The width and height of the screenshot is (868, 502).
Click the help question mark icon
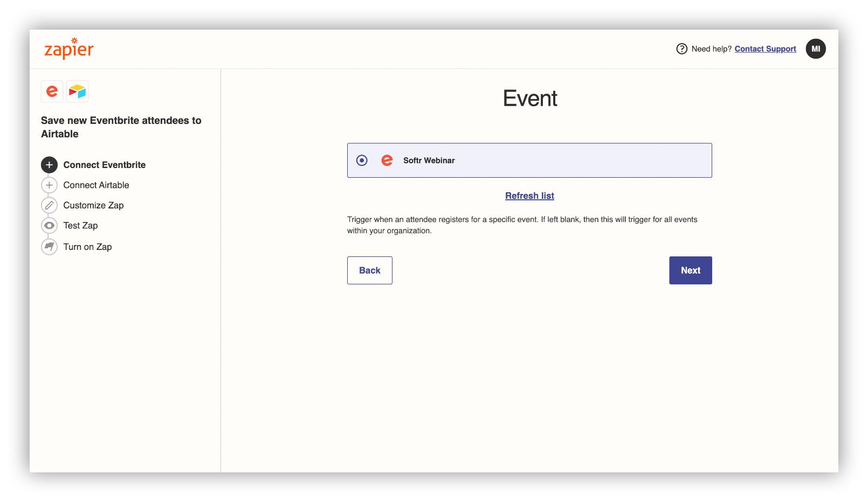[x=681, y=49]
